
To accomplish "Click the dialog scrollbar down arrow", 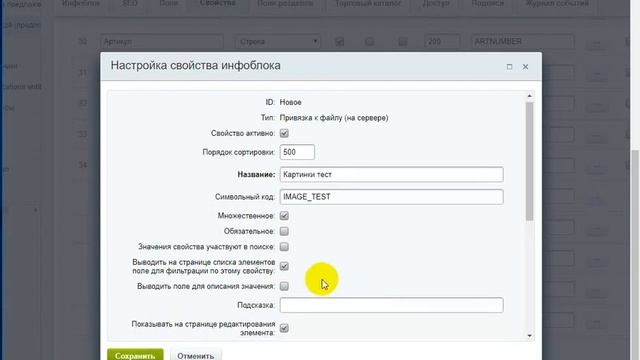I will [529, 336].
